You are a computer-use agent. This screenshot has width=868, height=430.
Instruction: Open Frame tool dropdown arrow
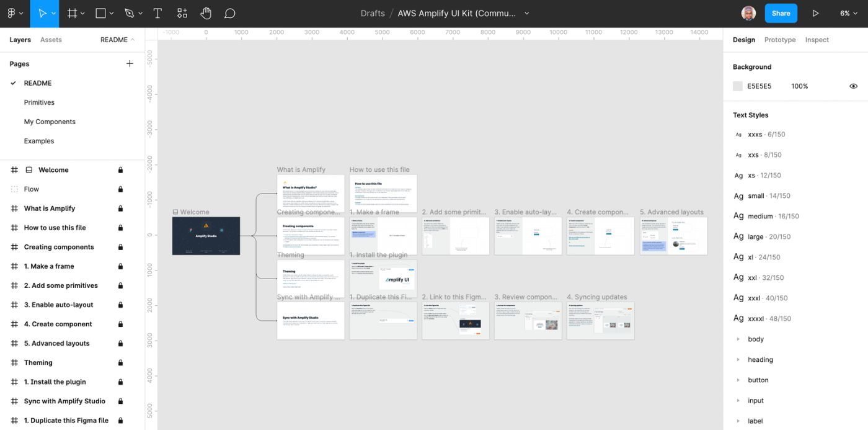[83, 14]
